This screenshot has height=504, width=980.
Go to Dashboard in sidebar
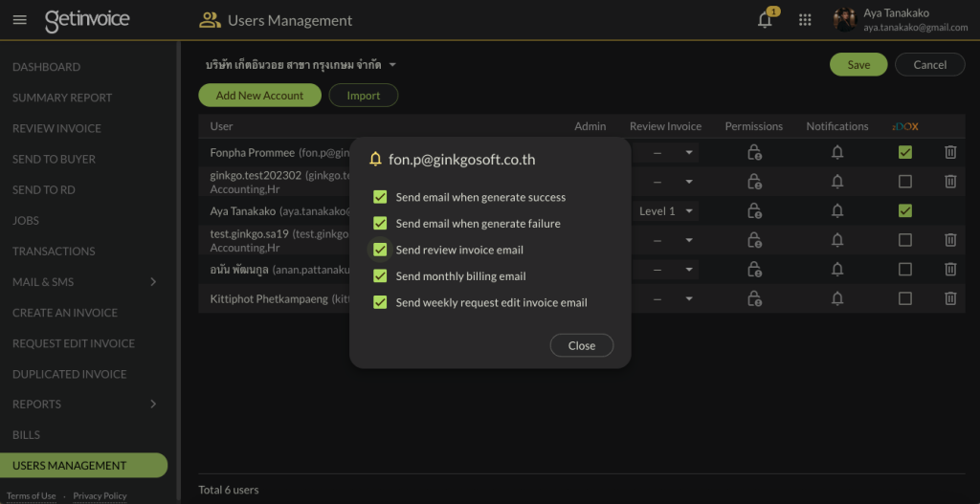(46, 67)
